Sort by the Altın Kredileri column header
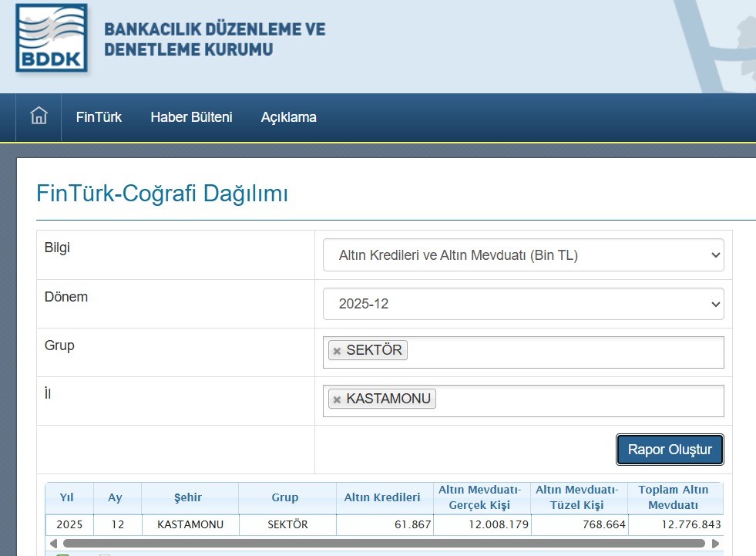 pyautogui.click(x=384, y=498)
